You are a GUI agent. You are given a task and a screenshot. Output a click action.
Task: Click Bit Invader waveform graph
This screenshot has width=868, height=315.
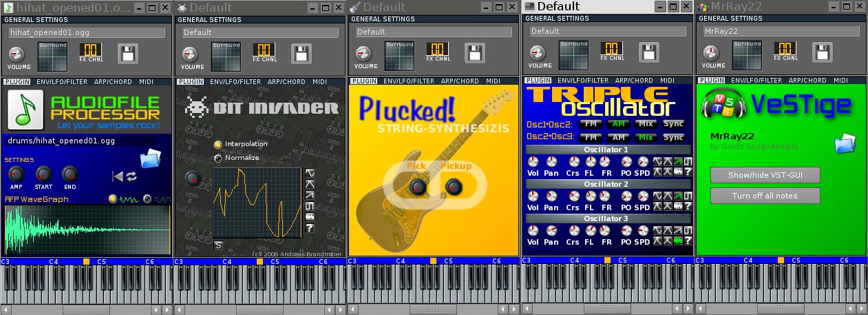point(257,202)
